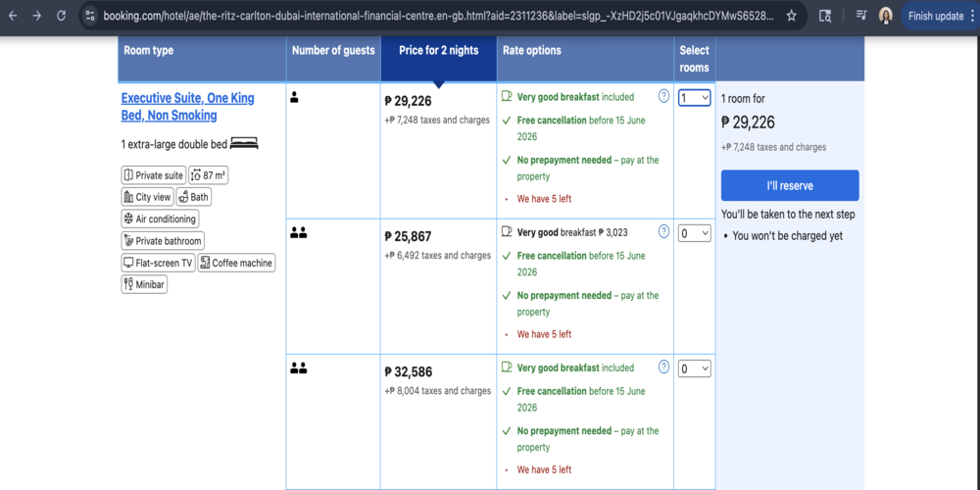Click the Air conditioning badge
The image size is (980, 490).
(160, 219)
